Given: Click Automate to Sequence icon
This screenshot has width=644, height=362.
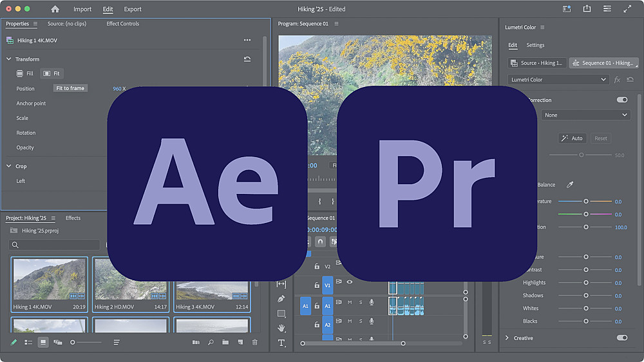Looking at the screenshot, I should [196, 342].
